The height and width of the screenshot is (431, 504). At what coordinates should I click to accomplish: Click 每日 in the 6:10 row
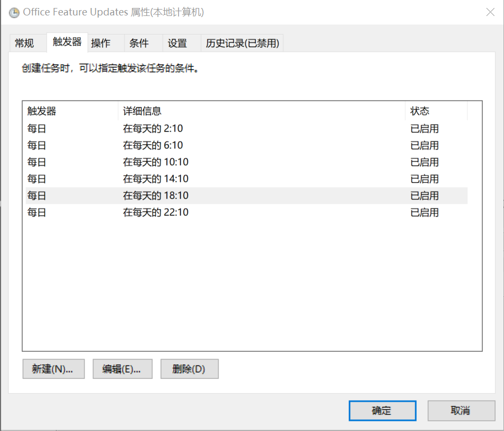pos(37,145)
